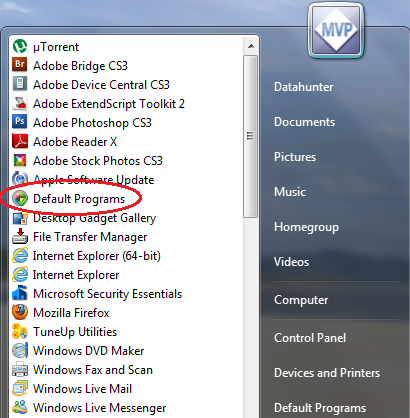Launch Microsoft Security Essentials

[x=97, y=294]
